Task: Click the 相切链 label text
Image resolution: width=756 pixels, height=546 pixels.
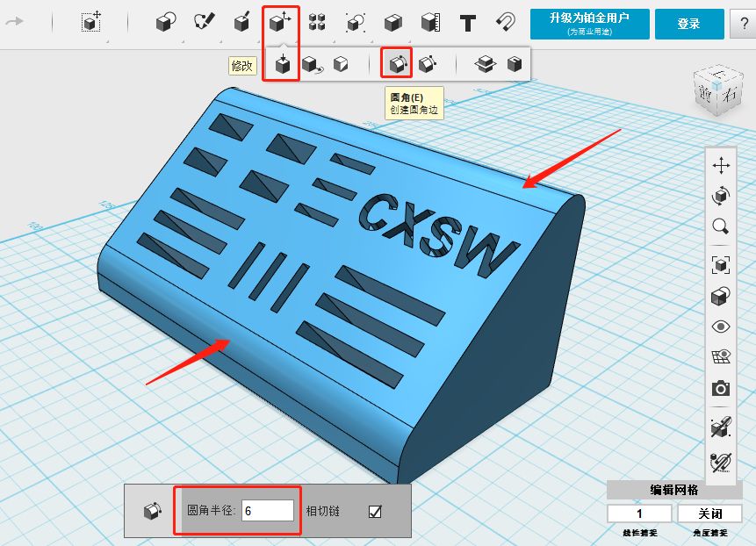Action: pos(322,511)
